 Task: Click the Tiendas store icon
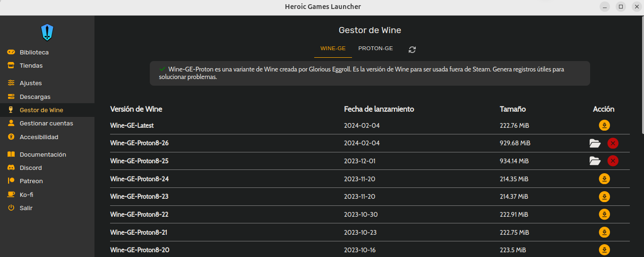11,65
